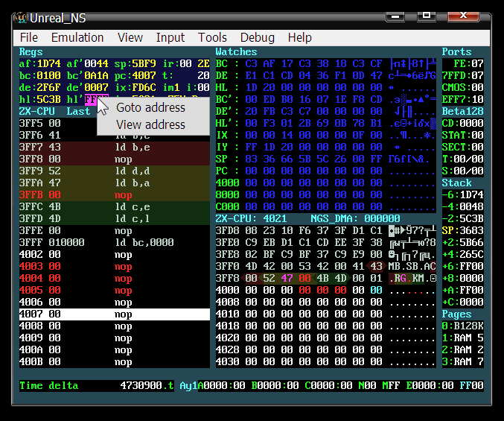
Task: Open the Help menu
Action: 299,38
